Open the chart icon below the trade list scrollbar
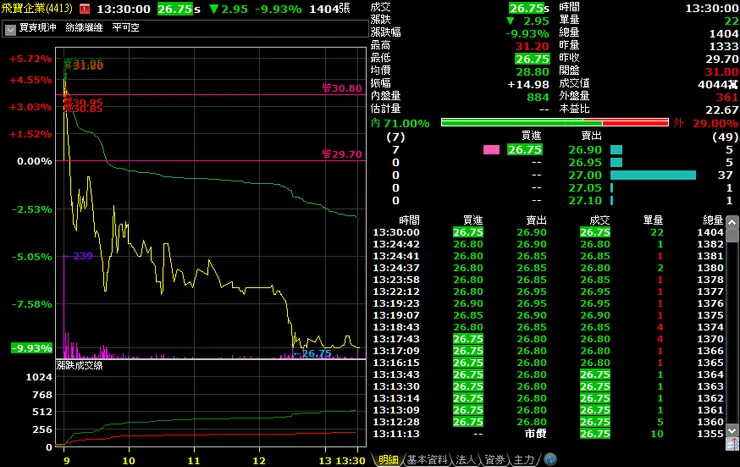 click(732, 444)
